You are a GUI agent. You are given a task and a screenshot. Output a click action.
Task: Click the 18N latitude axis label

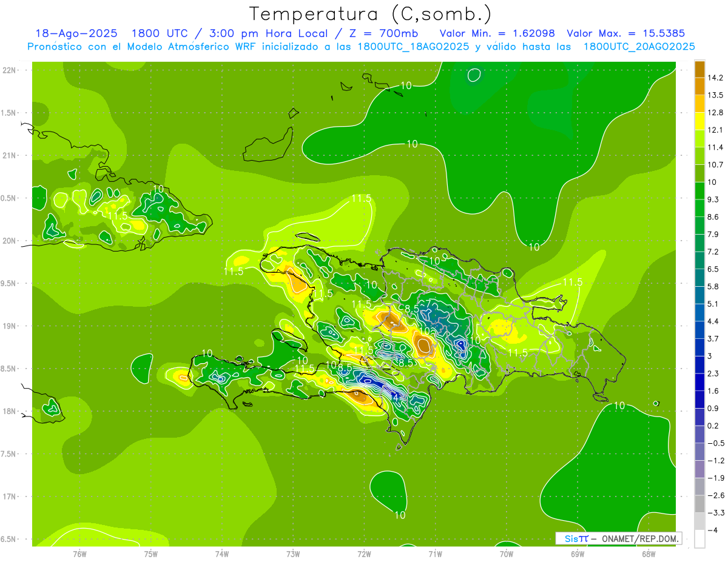(x=10, y=411)
